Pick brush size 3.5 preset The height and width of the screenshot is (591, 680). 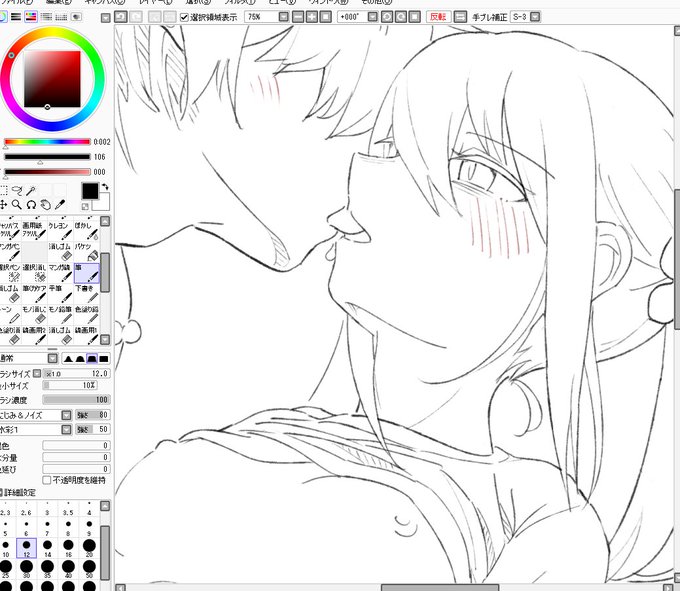click(x=68, y=507)
